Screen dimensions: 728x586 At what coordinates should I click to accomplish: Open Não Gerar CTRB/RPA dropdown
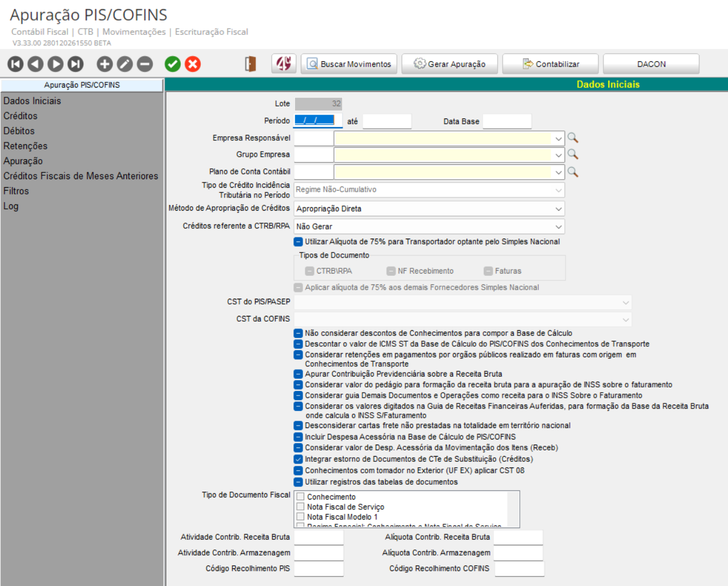point(429,227)
